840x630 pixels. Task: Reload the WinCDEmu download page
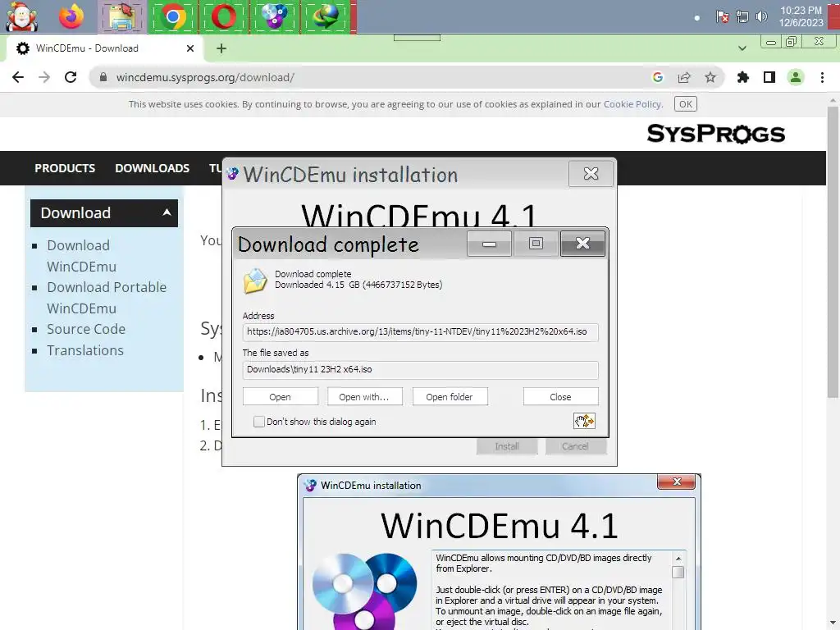(71, 77)
